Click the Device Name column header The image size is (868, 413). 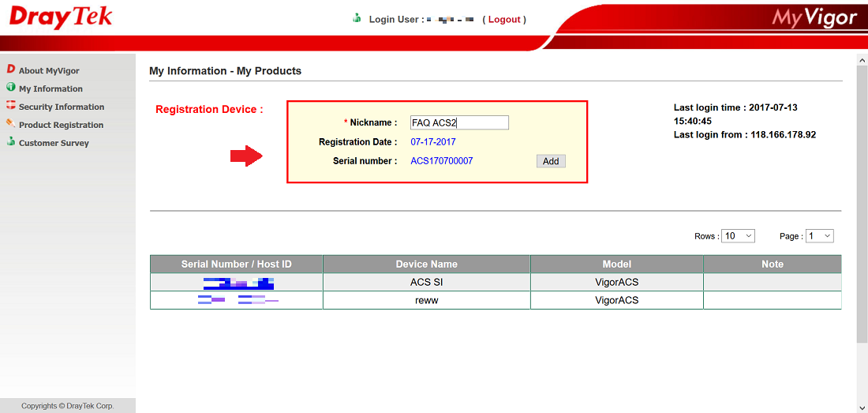click(426, 264)
